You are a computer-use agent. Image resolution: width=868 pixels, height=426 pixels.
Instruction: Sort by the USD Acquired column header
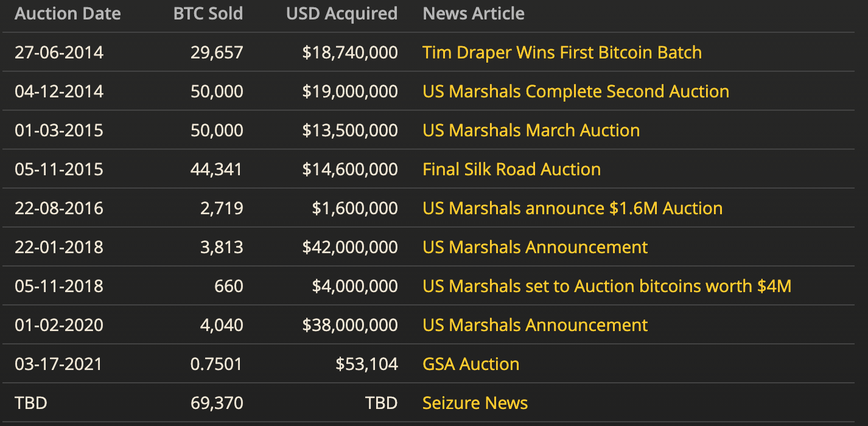coord(341,13)
